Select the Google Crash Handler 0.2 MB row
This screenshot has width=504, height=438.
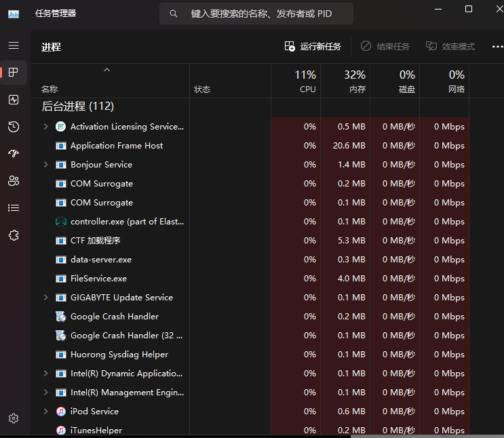(250, 316)
